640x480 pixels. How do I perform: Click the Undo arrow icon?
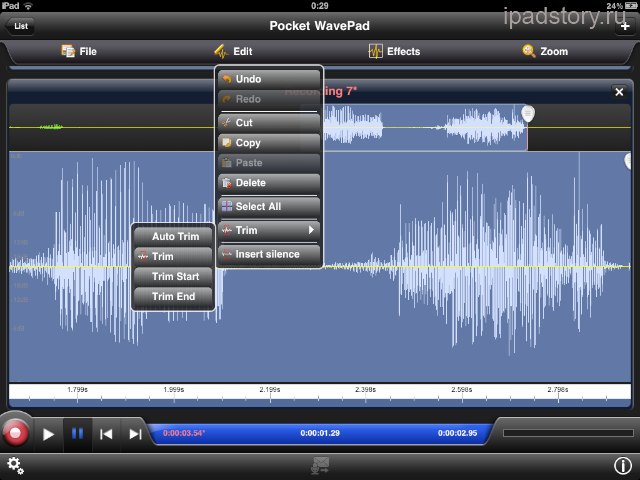click(x=227, y=79)
